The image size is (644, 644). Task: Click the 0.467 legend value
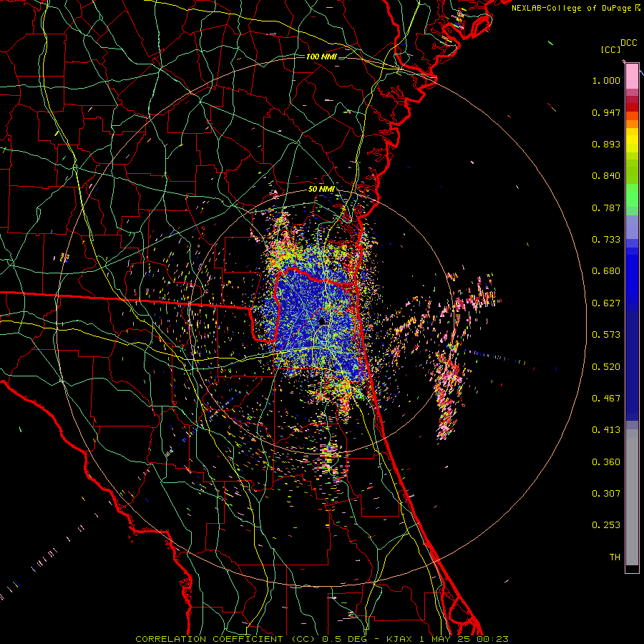606,399
